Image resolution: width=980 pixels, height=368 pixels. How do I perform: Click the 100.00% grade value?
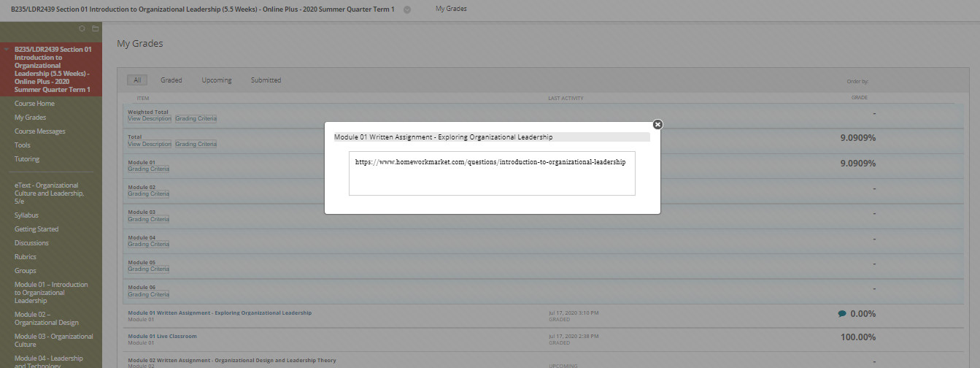858,337
